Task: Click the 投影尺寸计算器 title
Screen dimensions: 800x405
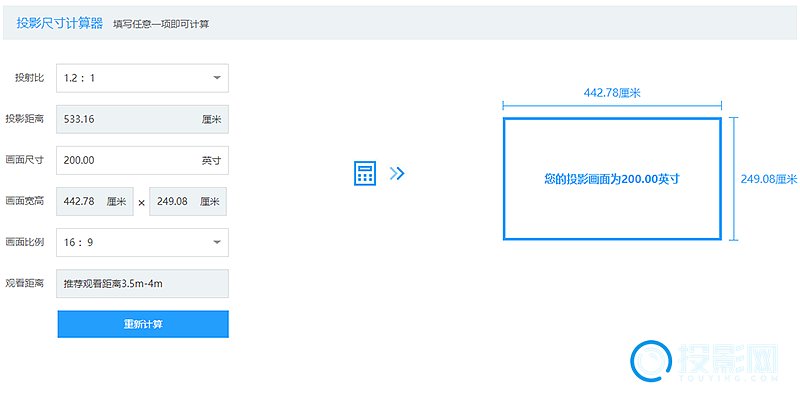Action: click(x=60, y=23)
